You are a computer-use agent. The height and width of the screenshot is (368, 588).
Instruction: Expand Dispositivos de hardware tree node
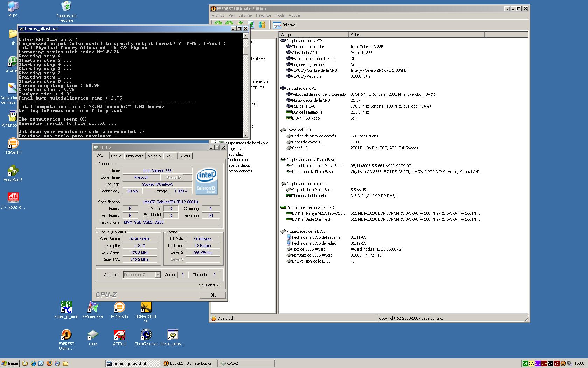[x=215, y=143]
